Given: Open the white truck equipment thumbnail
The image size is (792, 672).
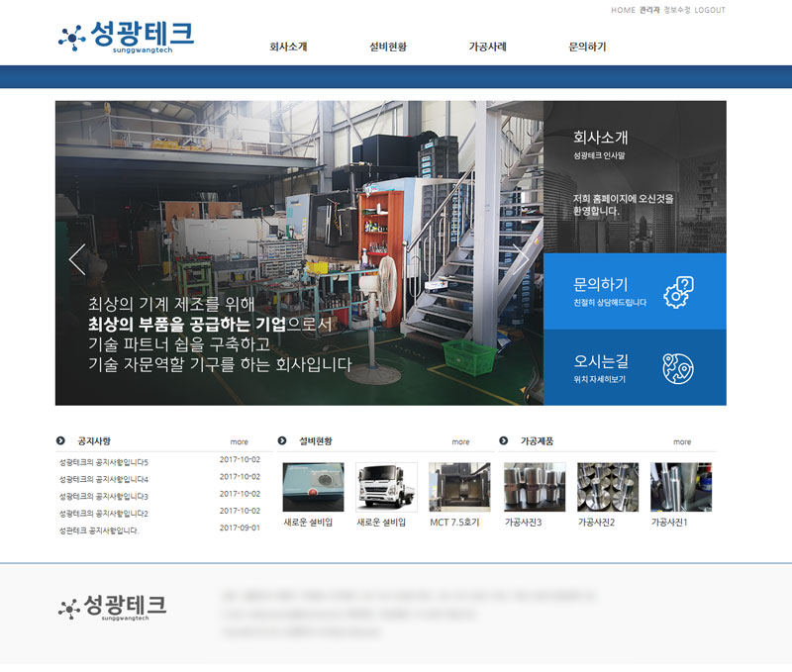Looking at the screenshot, I should [386, 487].
